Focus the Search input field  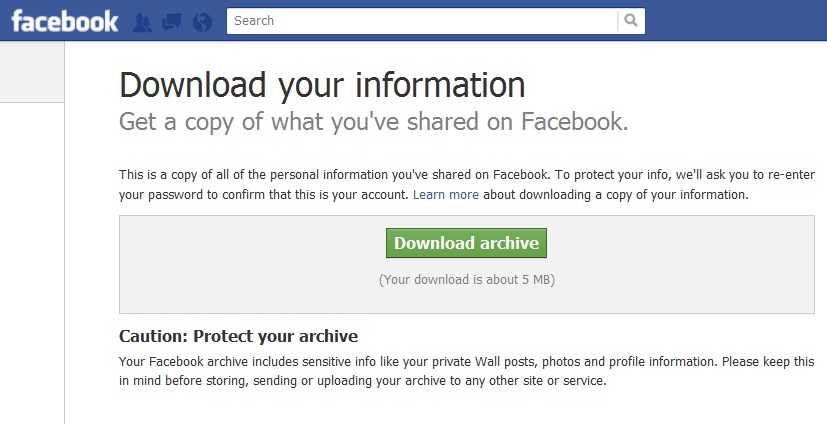420,21
